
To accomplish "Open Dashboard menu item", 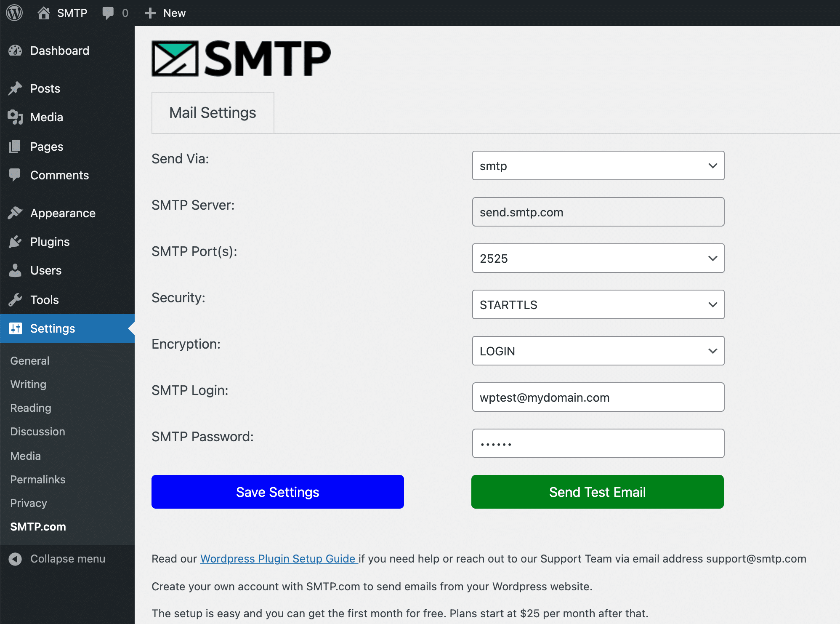I will 67,51.
